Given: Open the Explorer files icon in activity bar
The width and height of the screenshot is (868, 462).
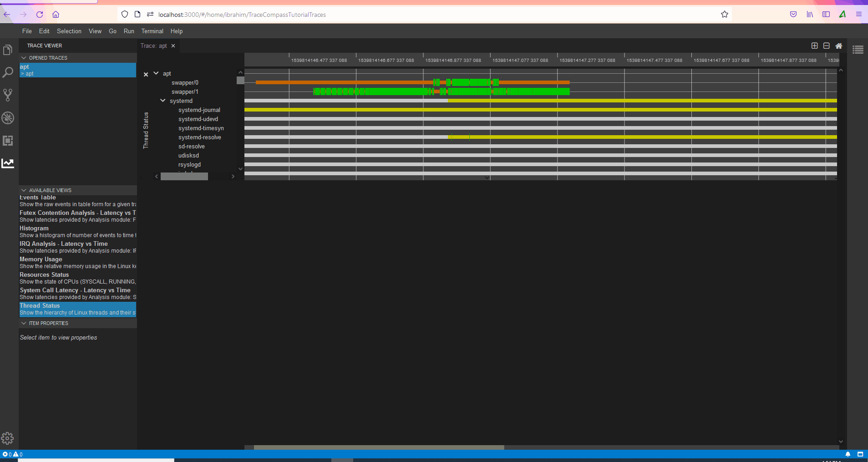Looking at the screenshot, I should click(8, 50).
